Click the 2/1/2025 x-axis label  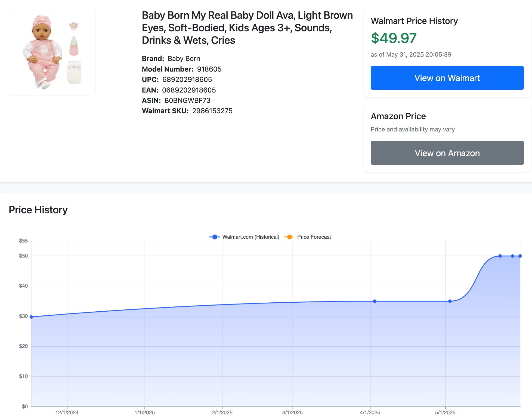click(x=222, y=412)
